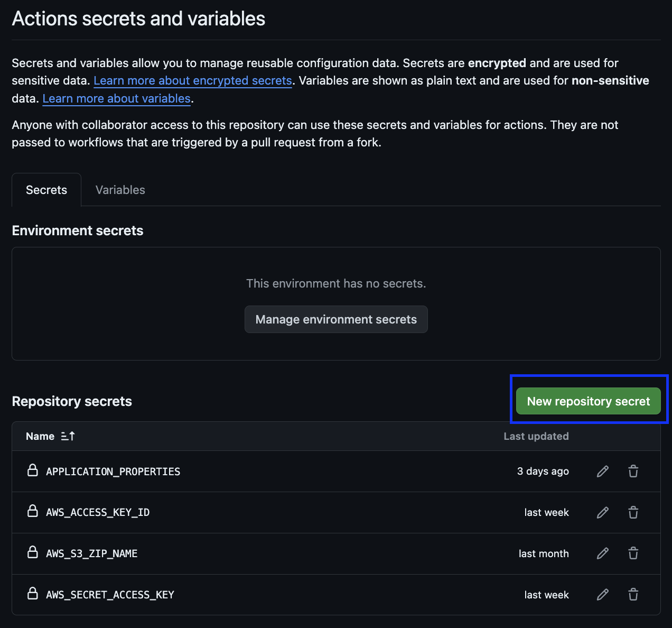672x628 pixels.
Task: Edit the AWS_ACCESS_KEY_ID secret pencil icon
Action: 602,512
